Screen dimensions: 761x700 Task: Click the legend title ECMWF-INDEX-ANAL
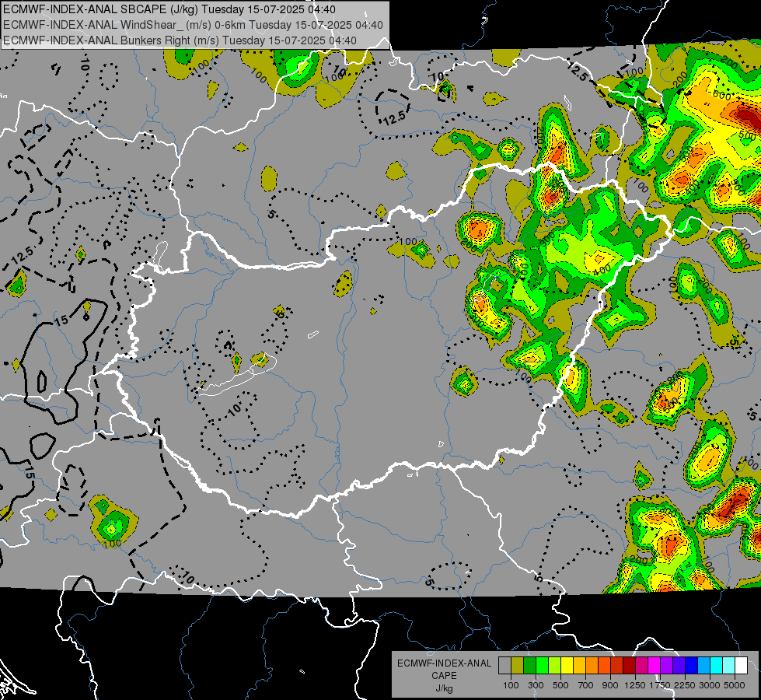pos(444,663)
